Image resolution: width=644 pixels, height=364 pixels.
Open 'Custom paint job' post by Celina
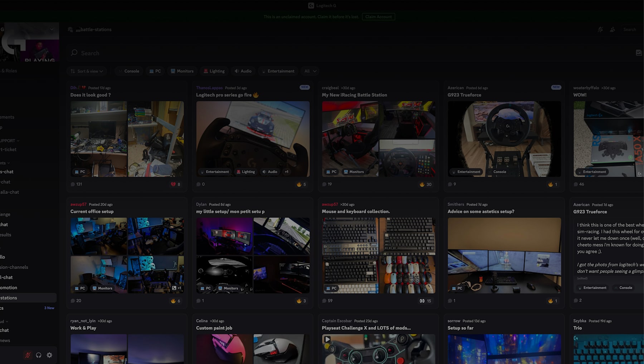tap(214, 328)
